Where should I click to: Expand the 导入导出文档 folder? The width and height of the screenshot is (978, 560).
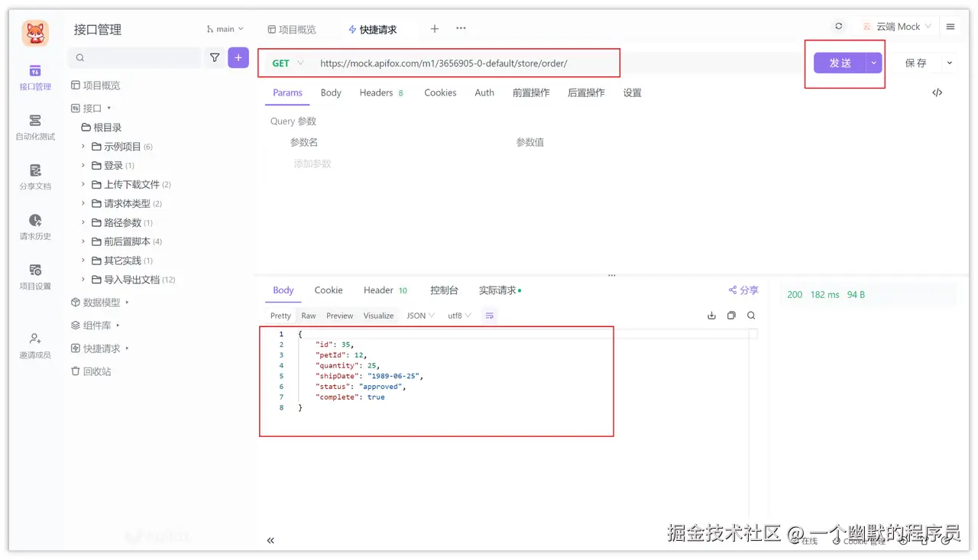pyautogui.click(x=83, y=280)
